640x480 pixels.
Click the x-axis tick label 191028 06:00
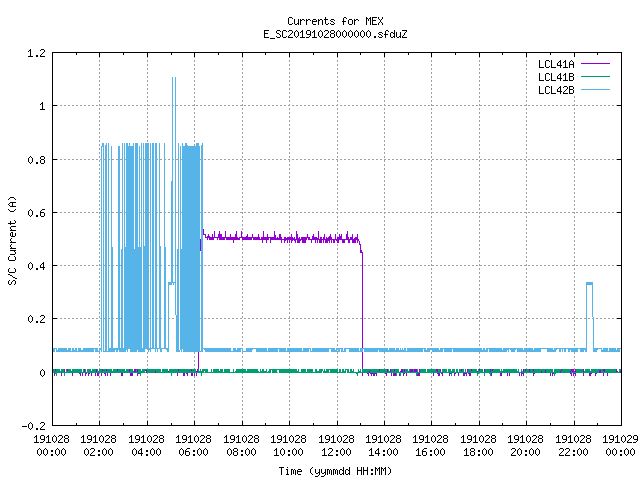click(x=193, y=446)
